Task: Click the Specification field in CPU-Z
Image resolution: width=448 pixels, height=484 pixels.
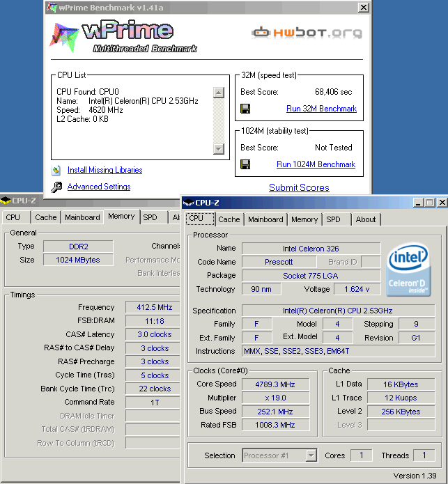Action: pos(339,311)
